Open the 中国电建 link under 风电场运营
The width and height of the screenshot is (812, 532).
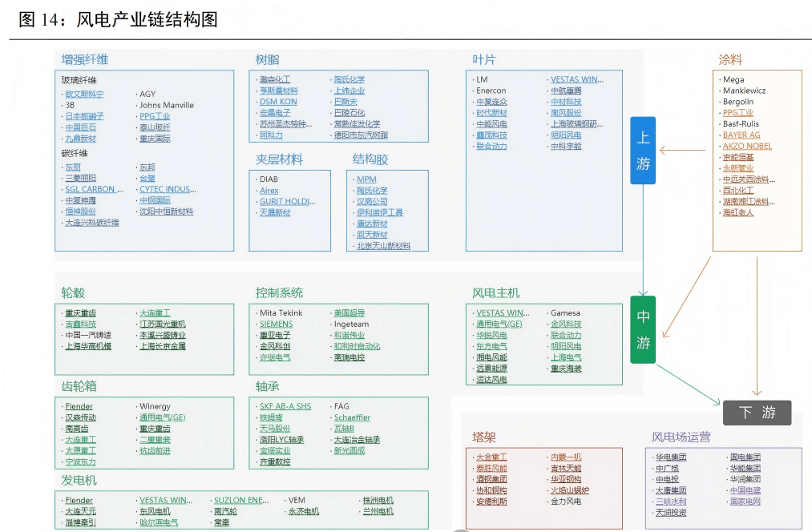745,490
